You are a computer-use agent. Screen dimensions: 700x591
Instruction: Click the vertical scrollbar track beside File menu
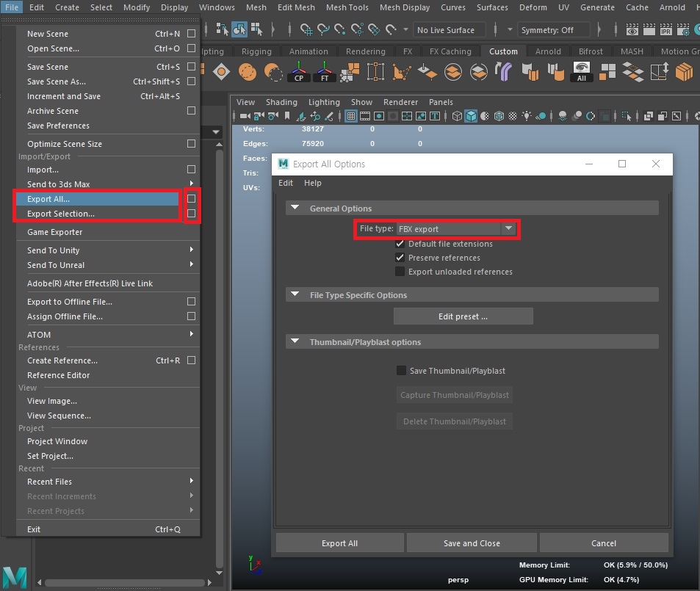coord(219,357)
